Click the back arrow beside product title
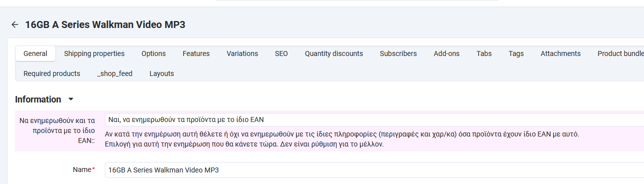Viewport: 644px width, 184px height. point(15,24)
